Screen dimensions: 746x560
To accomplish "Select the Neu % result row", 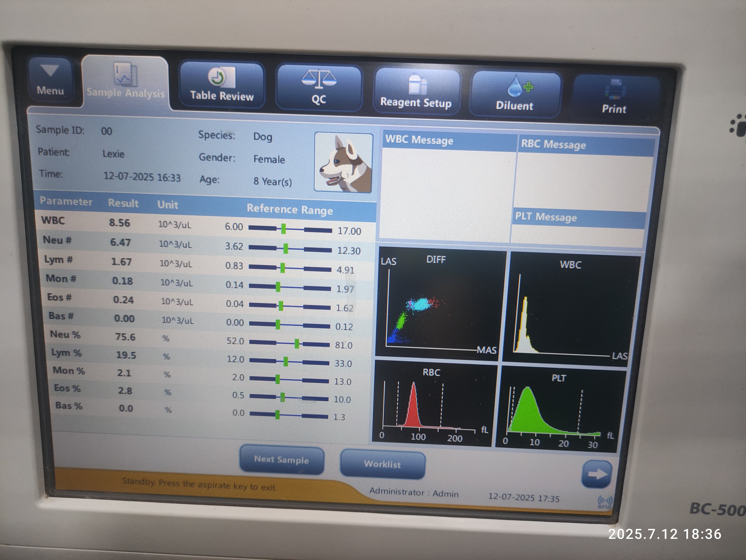I will (x=125, y=337).
